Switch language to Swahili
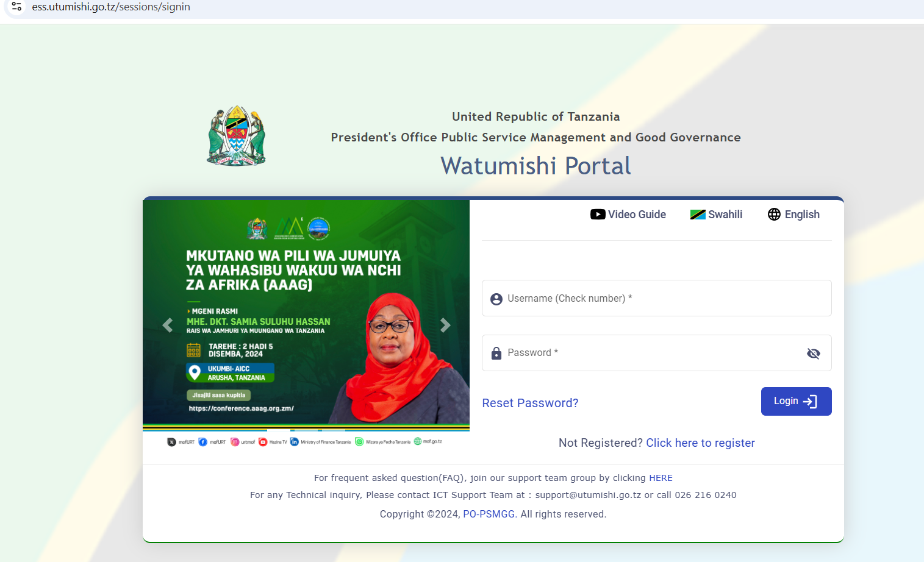The image size is (924, 562). click(716, 215)
